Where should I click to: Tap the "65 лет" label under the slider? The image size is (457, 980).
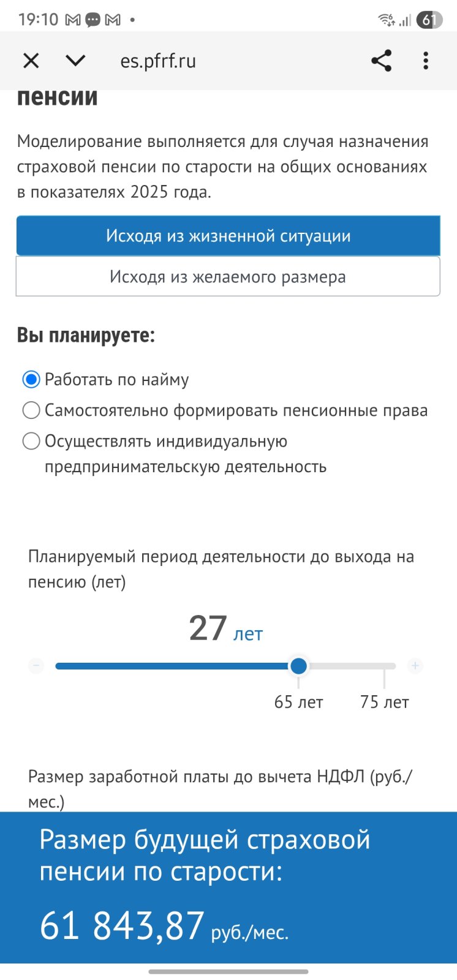pyautogui.click(x=298, y=702)
